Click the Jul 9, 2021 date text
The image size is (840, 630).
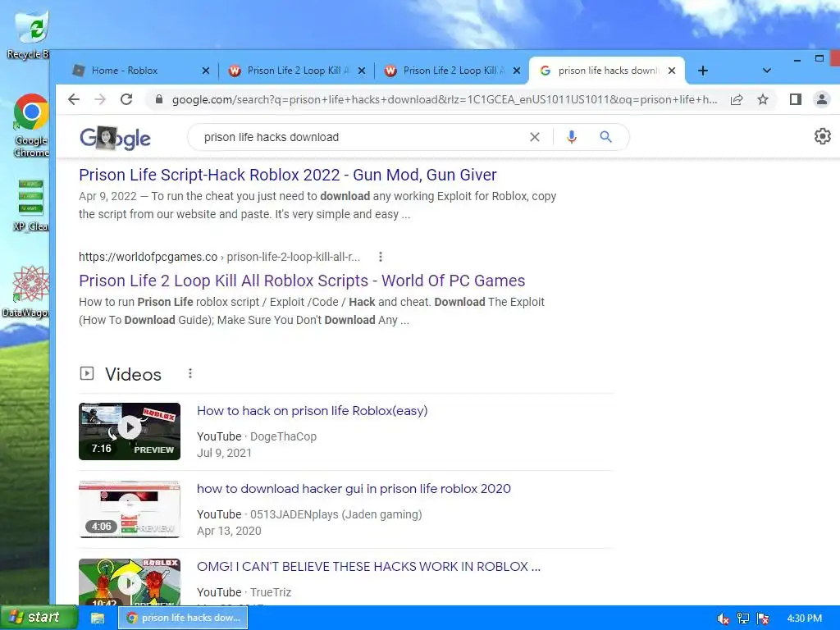(x=224, y=453)
